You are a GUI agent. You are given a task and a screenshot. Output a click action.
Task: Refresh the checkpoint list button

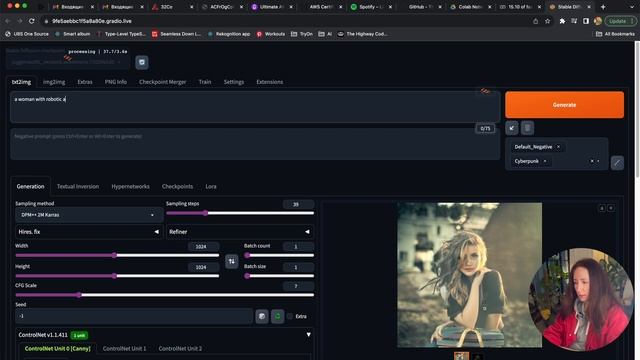[x=142, y=62]
